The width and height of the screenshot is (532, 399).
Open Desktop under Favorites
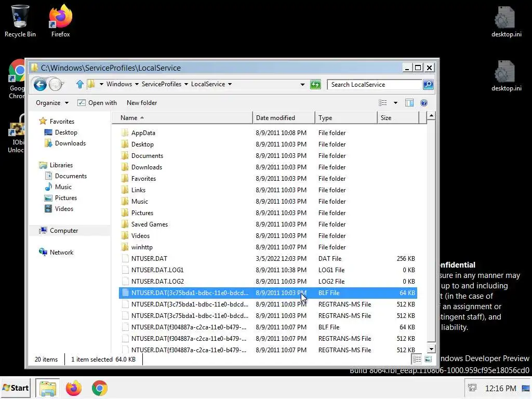point(61,132)
